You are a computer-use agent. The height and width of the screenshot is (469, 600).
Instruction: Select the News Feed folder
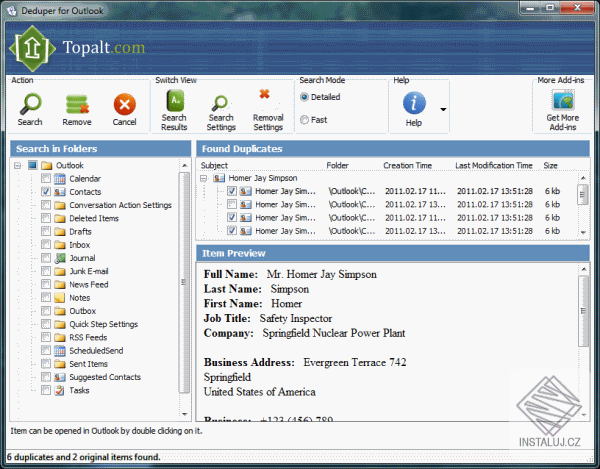(x=89, y=285)
